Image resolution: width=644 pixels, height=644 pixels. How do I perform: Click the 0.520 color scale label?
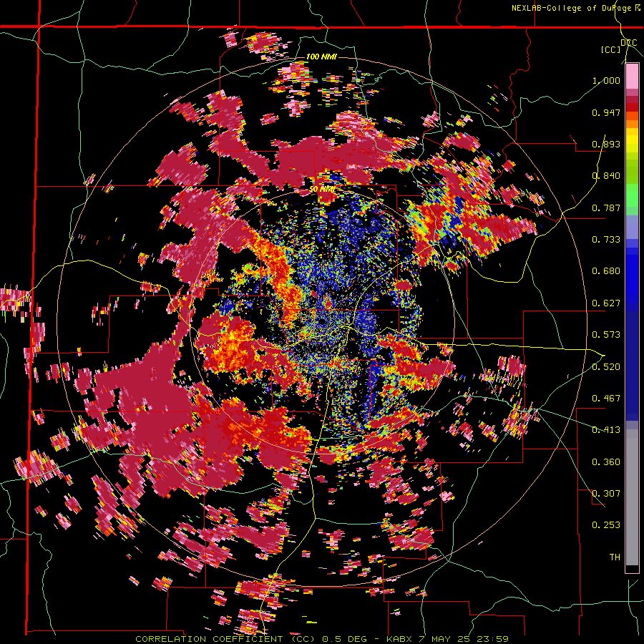tap(606, 366)
